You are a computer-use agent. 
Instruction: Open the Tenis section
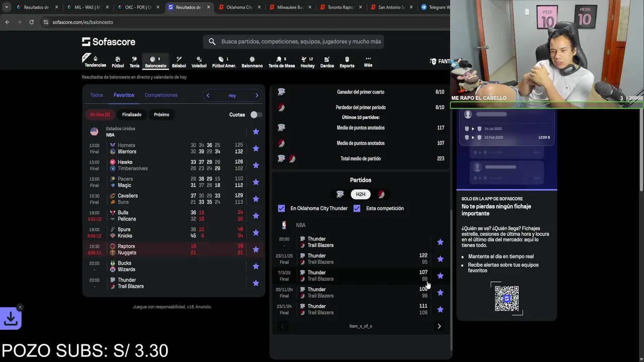pyautogui.click(x=134, y=62)
